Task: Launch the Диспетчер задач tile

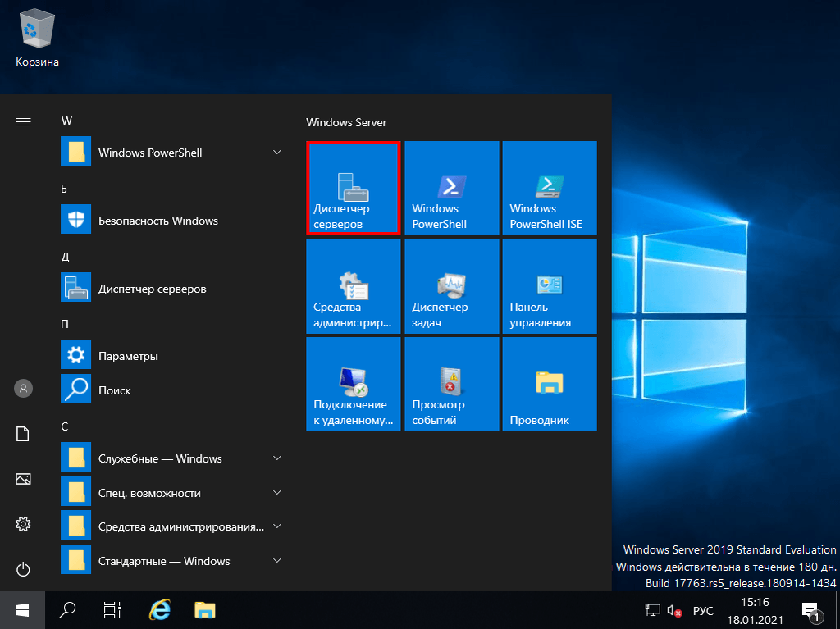Action: pyautogui.click(x=452, y=287)
